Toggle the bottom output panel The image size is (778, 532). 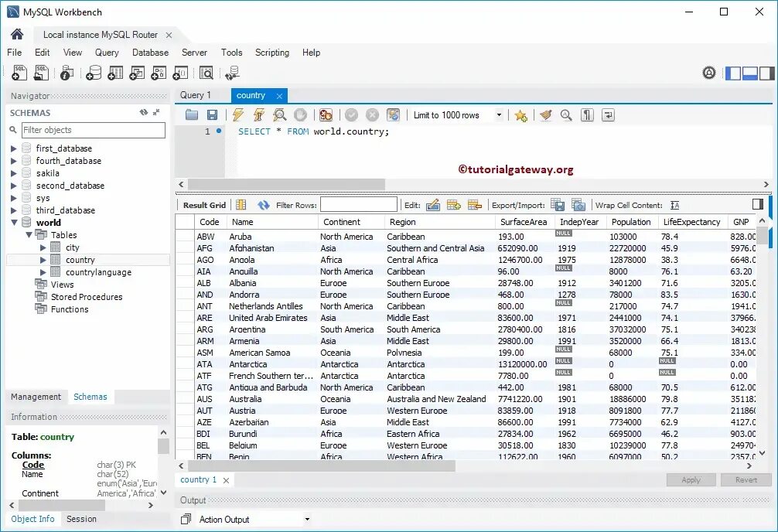point(749,73)
